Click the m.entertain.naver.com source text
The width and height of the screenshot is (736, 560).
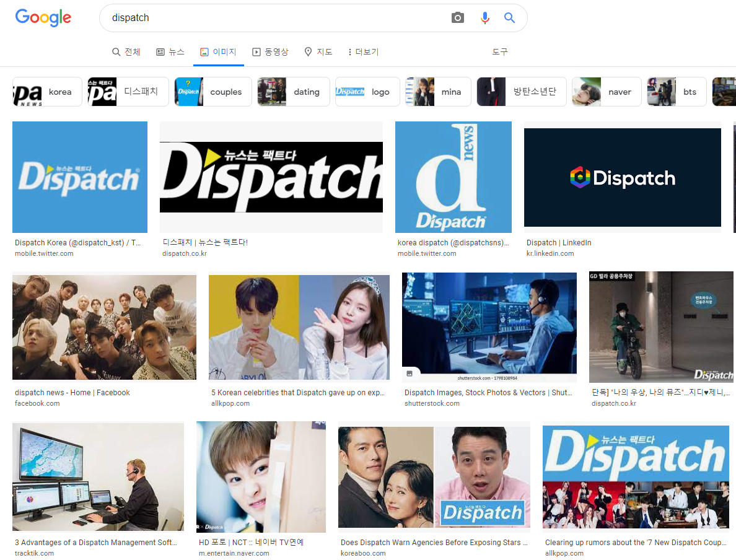tap(234, 553)
